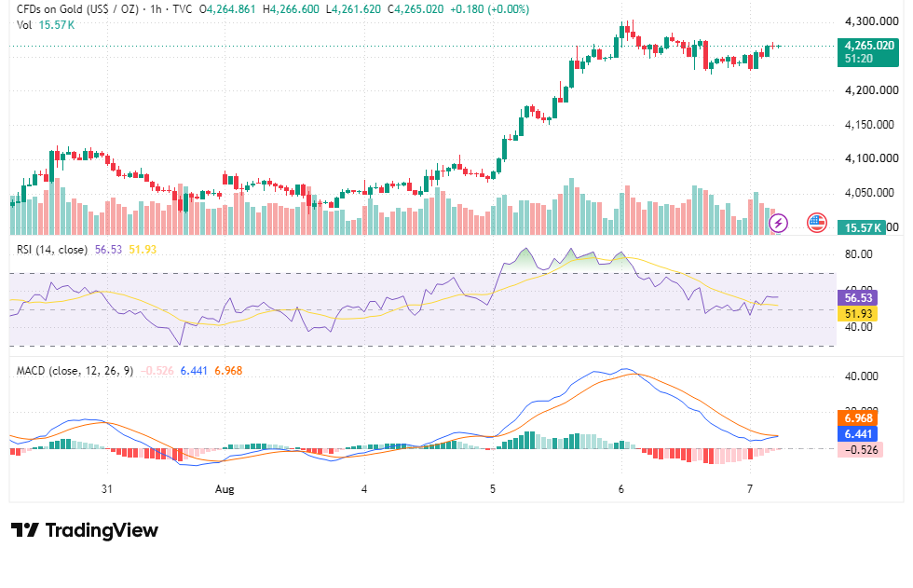Viewport: 913px width, 588px height.
Task: Click the 31 date label on time axis
Action: click(x=106, y=489)
